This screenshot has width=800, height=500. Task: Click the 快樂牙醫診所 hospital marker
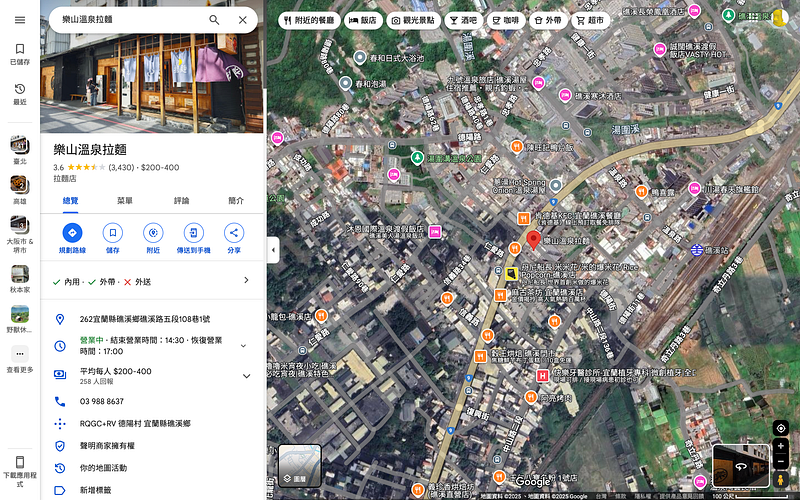pos(542,376)
